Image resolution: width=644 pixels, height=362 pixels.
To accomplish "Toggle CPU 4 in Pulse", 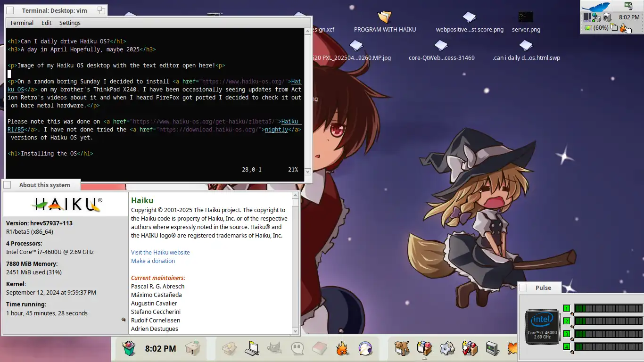I will (567, 346).
